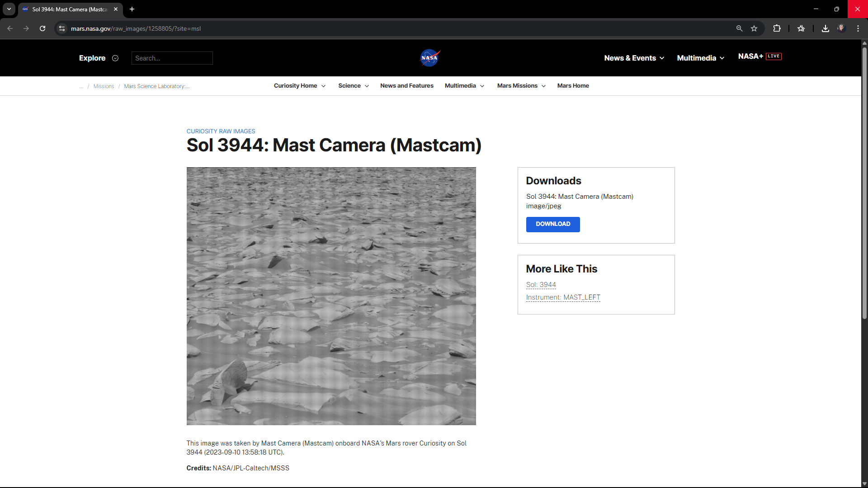Toggle the Explore menu circle icon
This screenshot has height=488, width=868.
tap(115, 58)
